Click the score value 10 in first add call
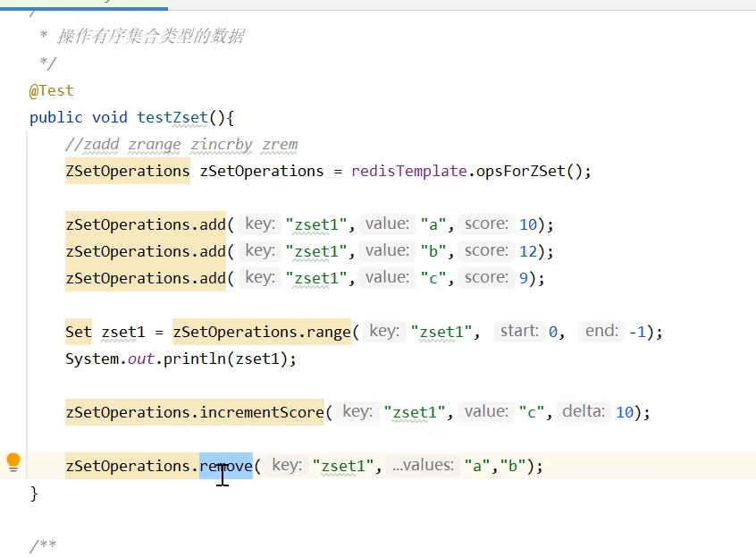 pyautogui.click(x=527, y=224)
